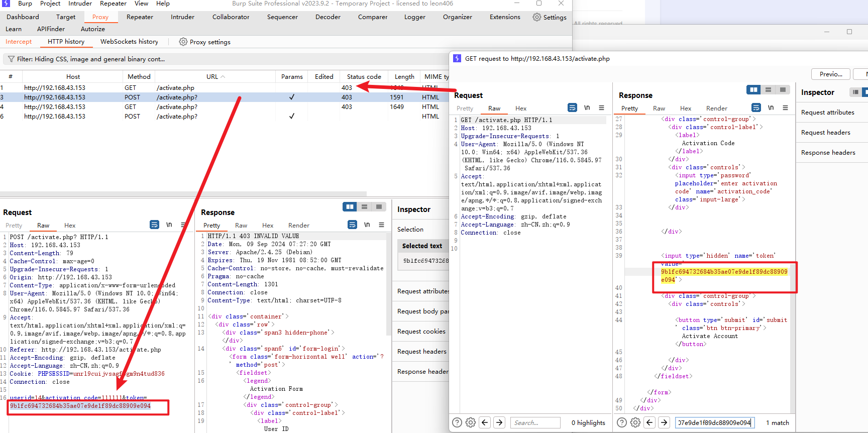The height and width of the screenshot is (433, 868).
Task: Open help icon below popup Request panel
Action: [457, 422]
